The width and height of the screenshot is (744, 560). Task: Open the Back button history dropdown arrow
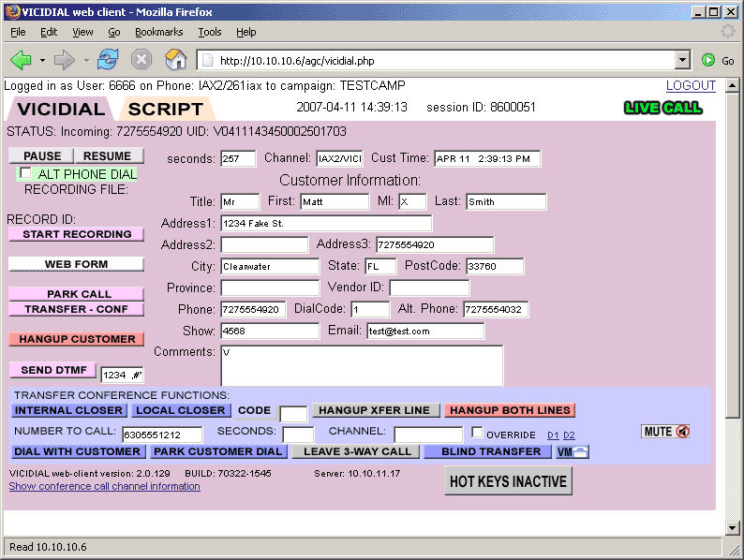(42, 61)
